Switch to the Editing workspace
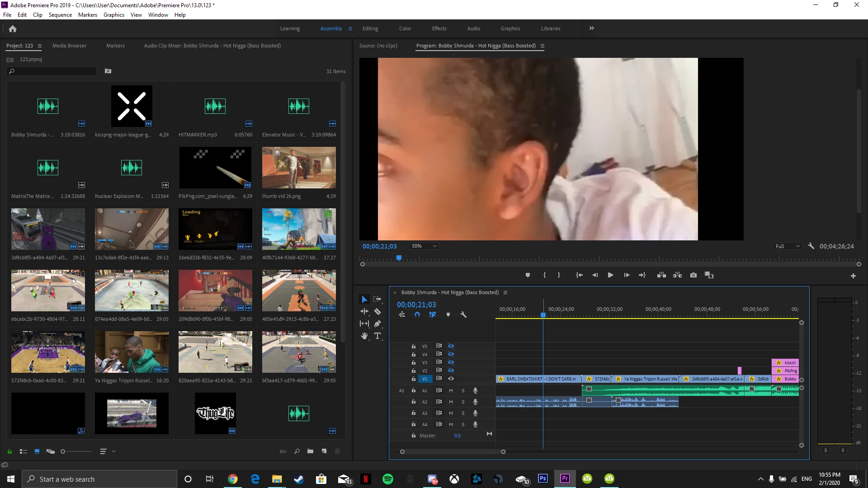The width and height of the screenshot is (868, 488). point(370,28)
